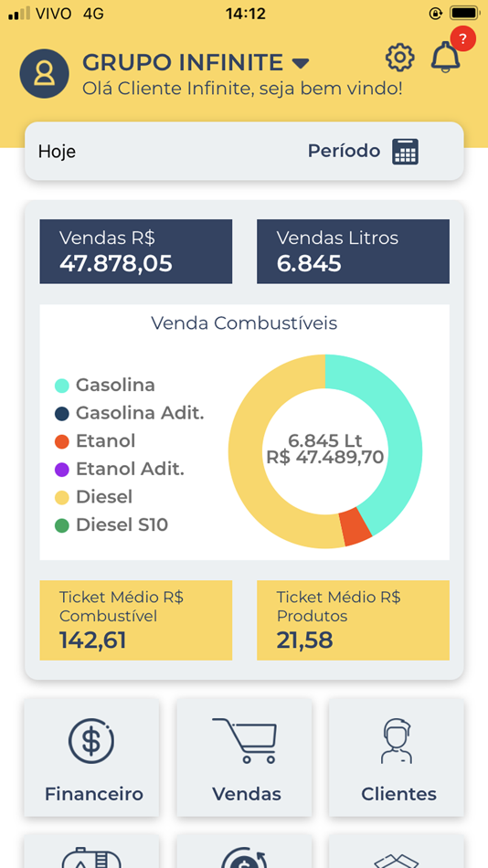Tap the Etanol legend label
This screenshot has width=488, height=868.
point(105,441)
